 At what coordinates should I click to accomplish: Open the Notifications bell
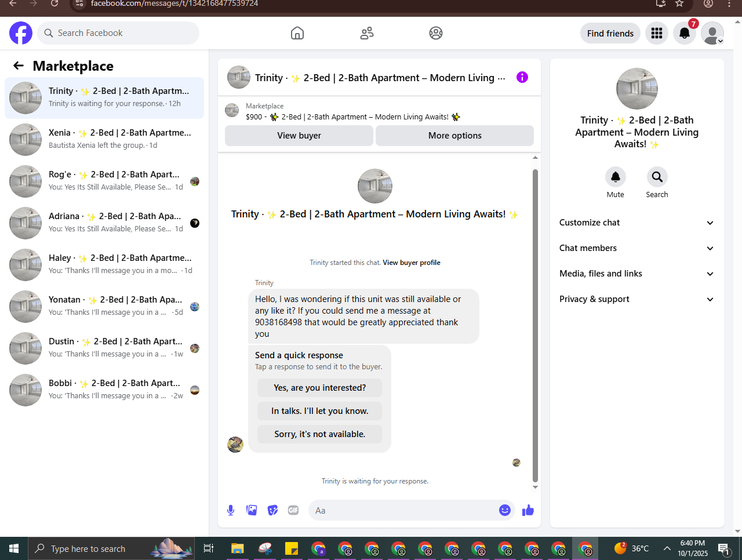point(685,33)
